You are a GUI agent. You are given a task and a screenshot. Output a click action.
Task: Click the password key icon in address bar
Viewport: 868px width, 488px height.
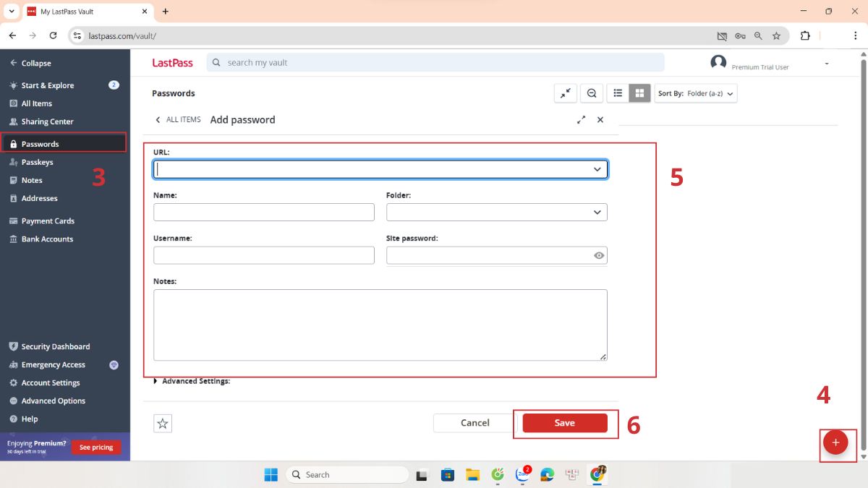(x=740, y=35)
